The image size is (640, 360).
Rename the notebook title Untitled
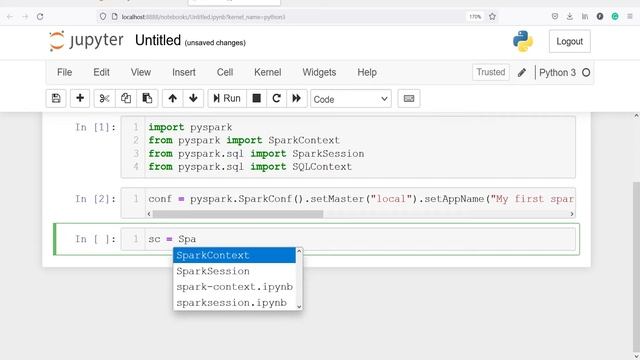(x=158, y=40)
